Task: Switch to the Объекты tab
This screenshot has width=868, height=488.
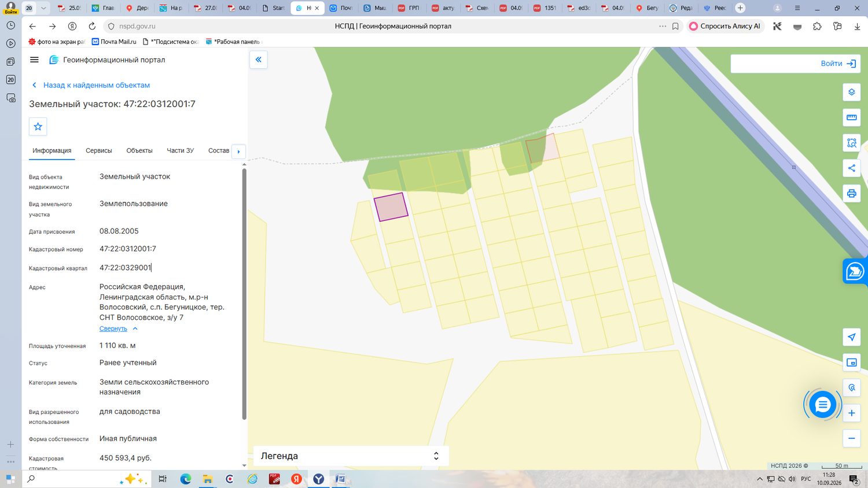Action: coord(139,150)
